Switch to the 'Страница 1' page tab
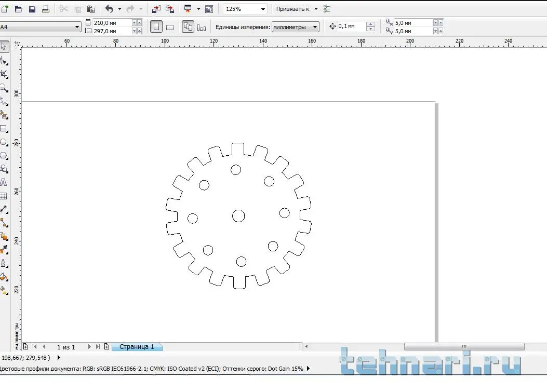This screenshot has width=547, height=392. click(137, 347)
